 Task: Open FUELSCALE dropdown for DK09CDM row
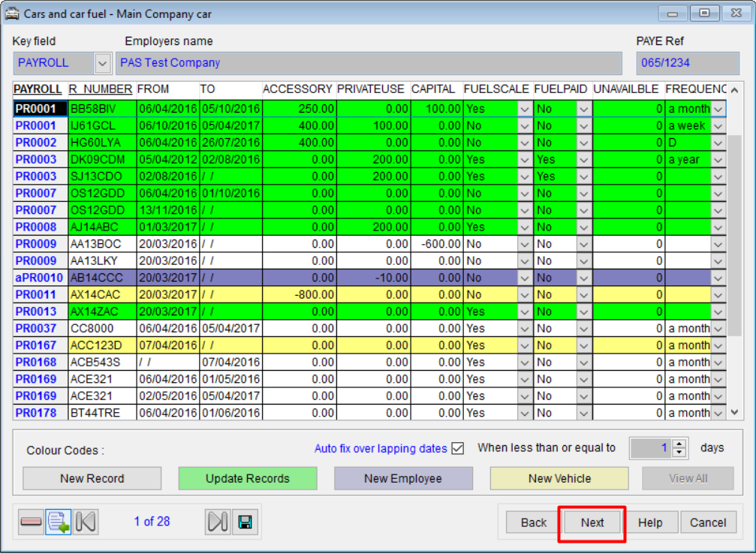(x=525, y=160)
